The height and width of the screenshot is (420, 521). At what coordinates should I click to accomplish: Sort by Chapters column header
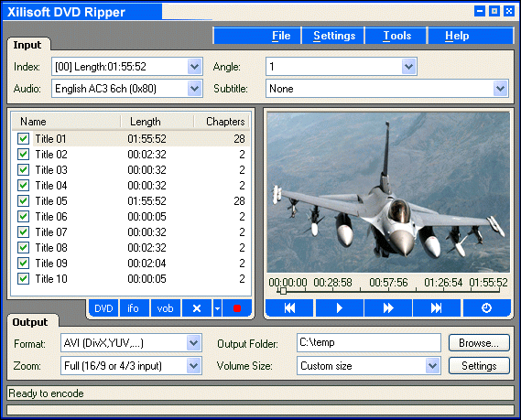coord(222,122)
